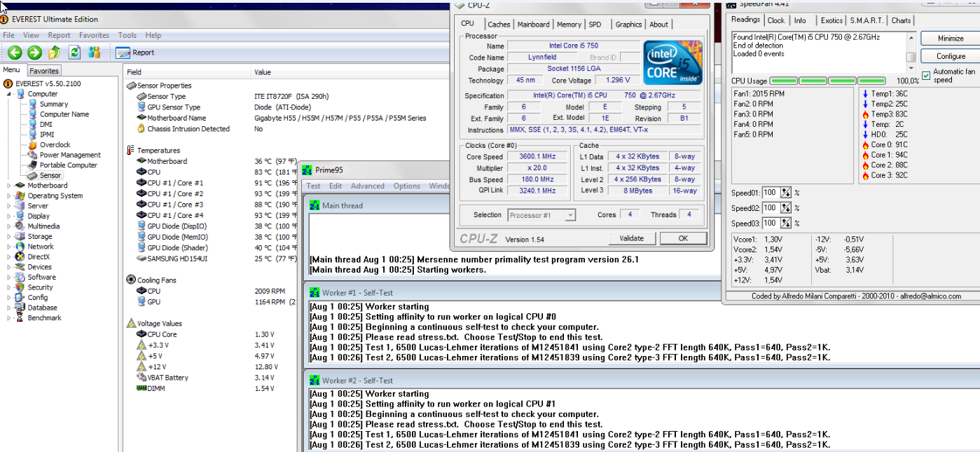Click the Configure button in SpeedFan
980x452 pixels.
click(x=951, y=56)
